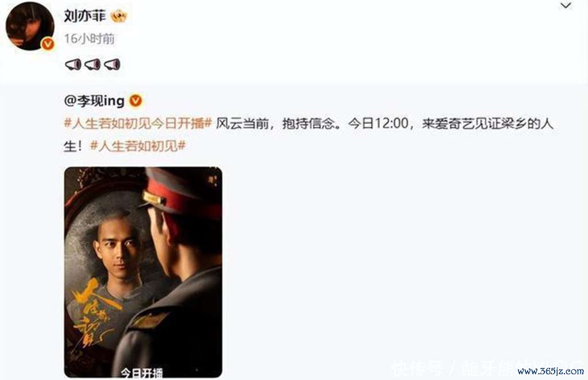Open the trailing #人生若如初见# hashtag
This screenshot has width=588, height=380.
tap(138, 146)
